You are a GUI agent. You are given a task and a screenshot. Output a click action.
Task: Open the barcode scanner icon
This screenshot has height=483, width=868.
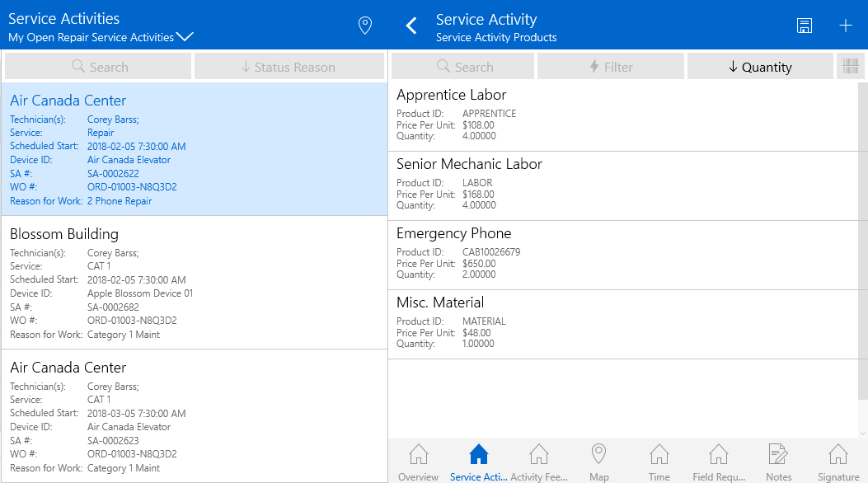tap(851, 67)
